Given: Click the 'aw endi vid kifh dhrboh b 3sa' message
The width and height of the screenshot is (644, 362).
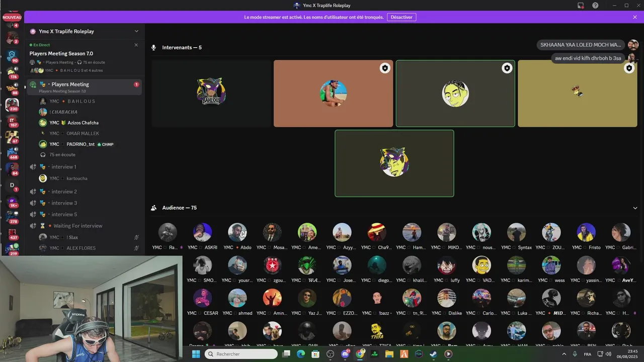Looking at the screenshot, I should [588, 58].
